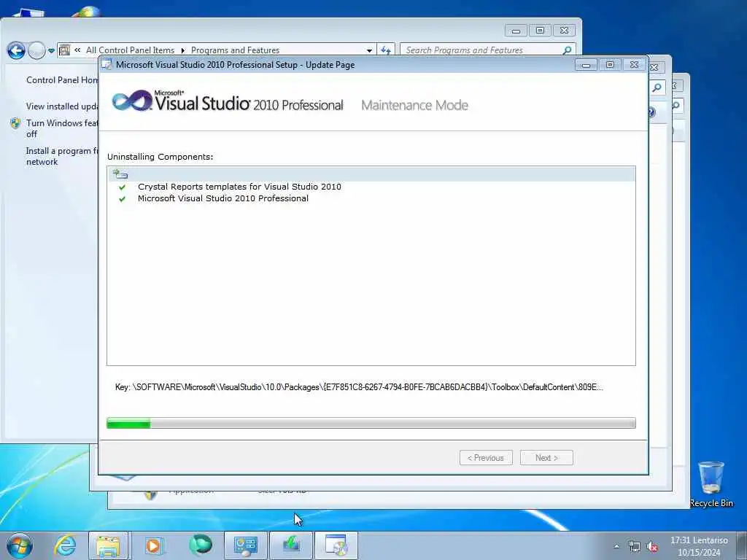747x560 pixels.
Task: Click the registry Key status text
Action: click(359, 387)
